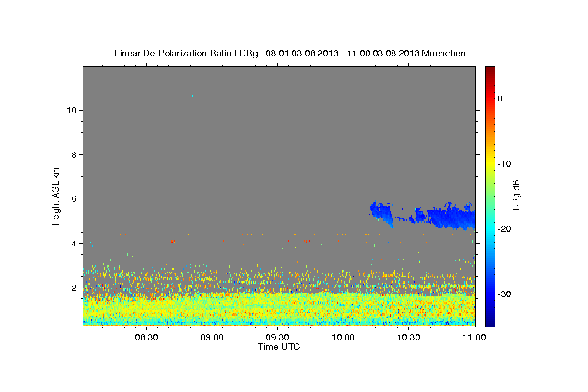This screenshot has width=588, height=392.
Task: Click the 09:00 time tick label
Action: click(212, 337)
